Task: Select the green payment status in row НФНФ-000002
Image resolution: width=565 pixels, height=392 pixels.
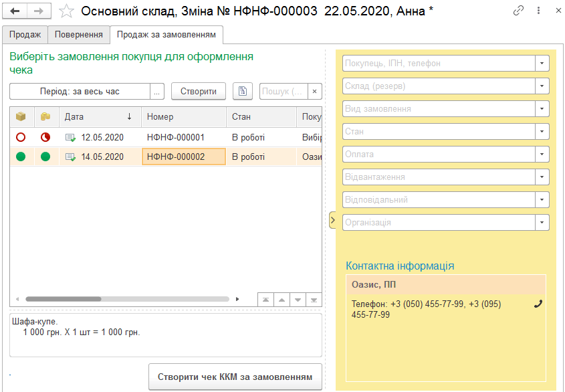Action: 45,157
